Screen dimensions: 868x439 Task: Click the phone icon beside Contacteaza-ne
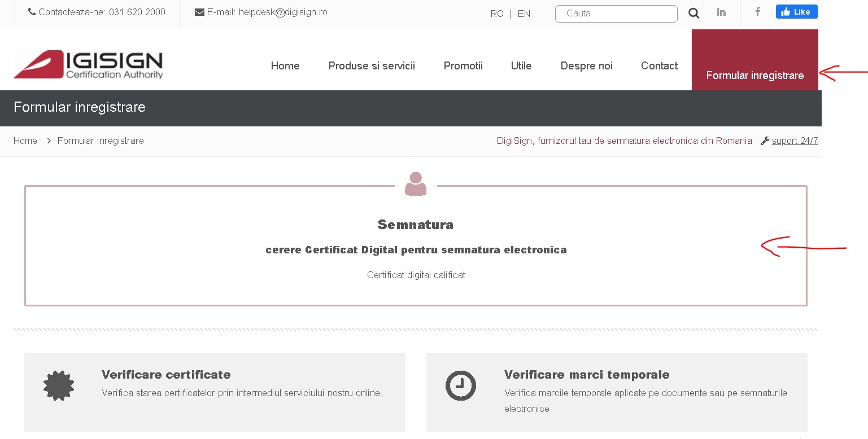pyautogui.click(x=32, y=12)
